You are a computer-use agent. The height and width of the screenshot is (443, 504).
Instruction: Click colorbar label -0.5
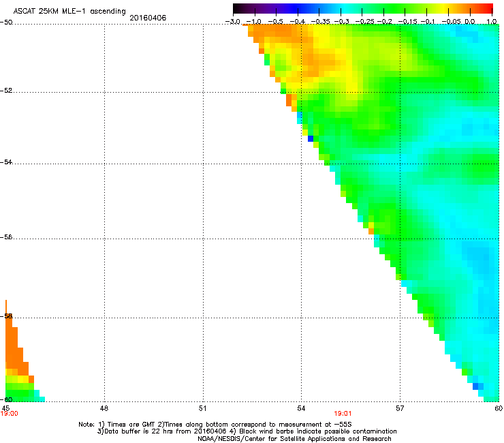point(275,22)
